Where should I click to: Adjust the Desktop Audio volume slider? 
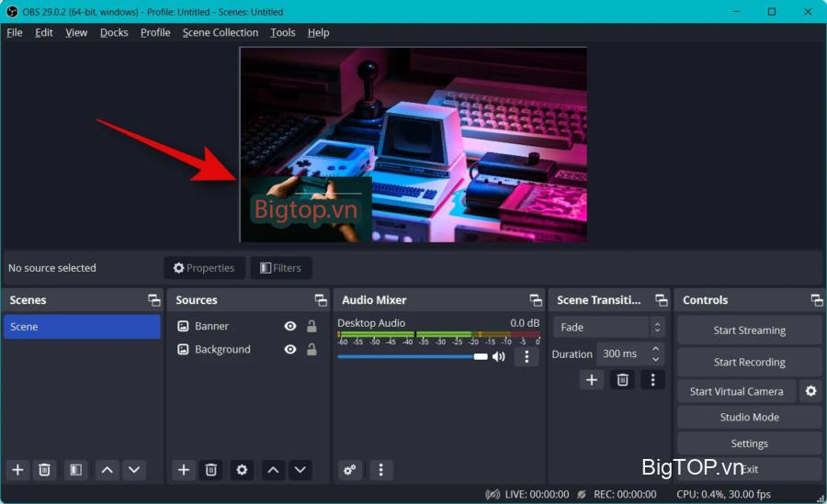click(x=413, y=357)
